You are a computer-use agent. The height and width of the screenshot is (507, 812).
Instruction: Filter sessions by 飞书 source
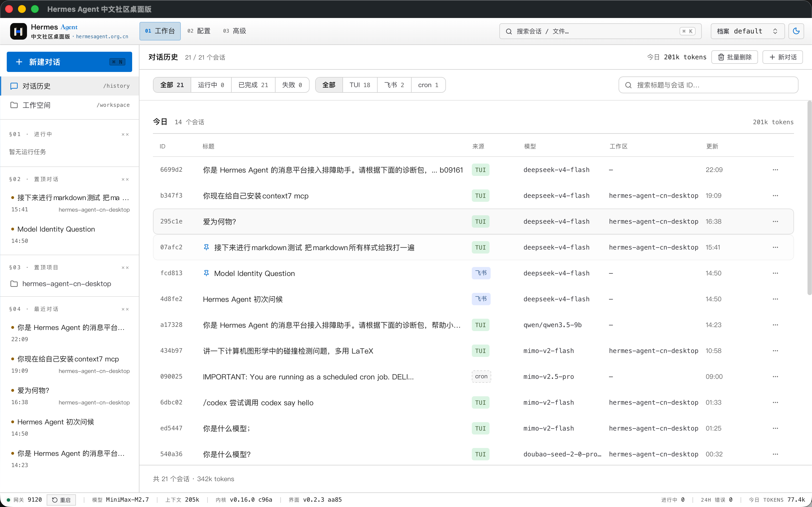(394, 85)
